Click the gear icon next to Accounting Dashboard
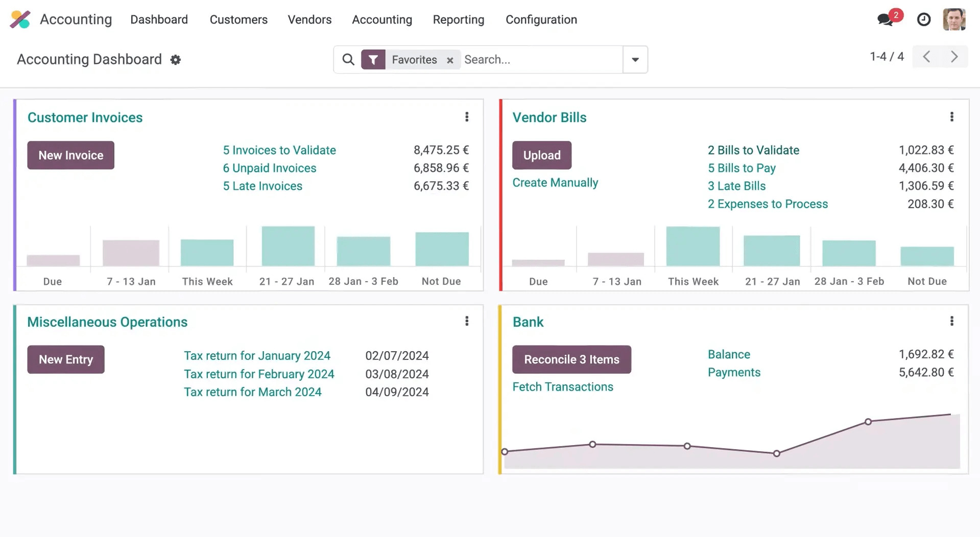Viewport: 980px width, 537px height. 175,60
